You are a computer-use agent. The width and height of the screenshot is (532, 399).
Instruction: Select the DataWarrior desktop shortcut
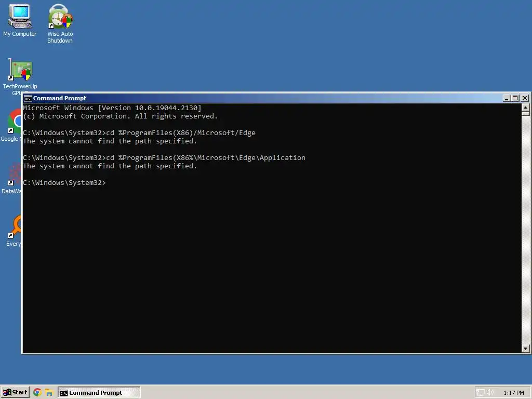pyautogui.click(x=11, y=178)
